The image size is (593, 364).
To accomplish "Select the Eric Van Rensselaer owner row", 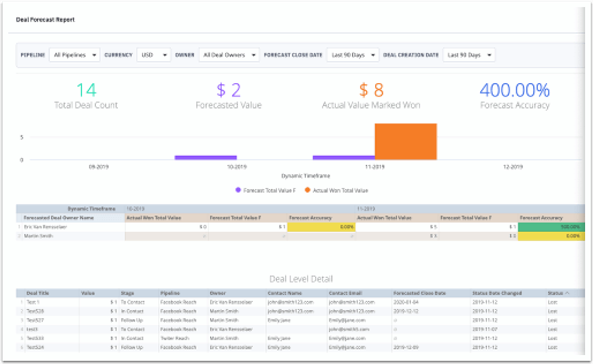I will point(46,227).
